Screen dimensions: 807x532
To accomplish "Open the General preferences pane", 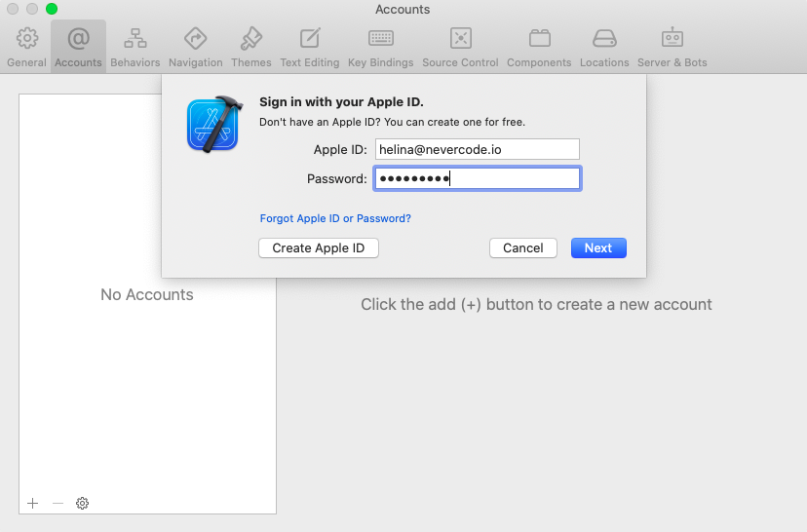I will click(26, 48).
